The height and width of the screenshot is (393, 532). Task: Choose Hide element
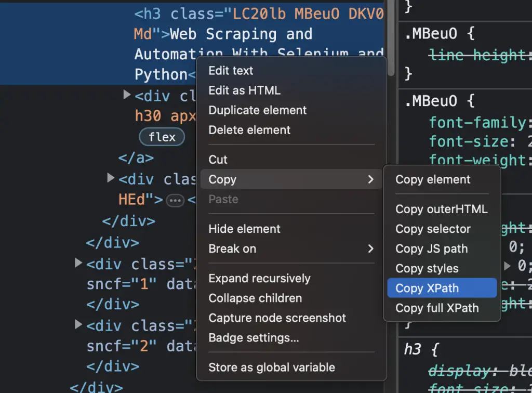coord(244,229)
